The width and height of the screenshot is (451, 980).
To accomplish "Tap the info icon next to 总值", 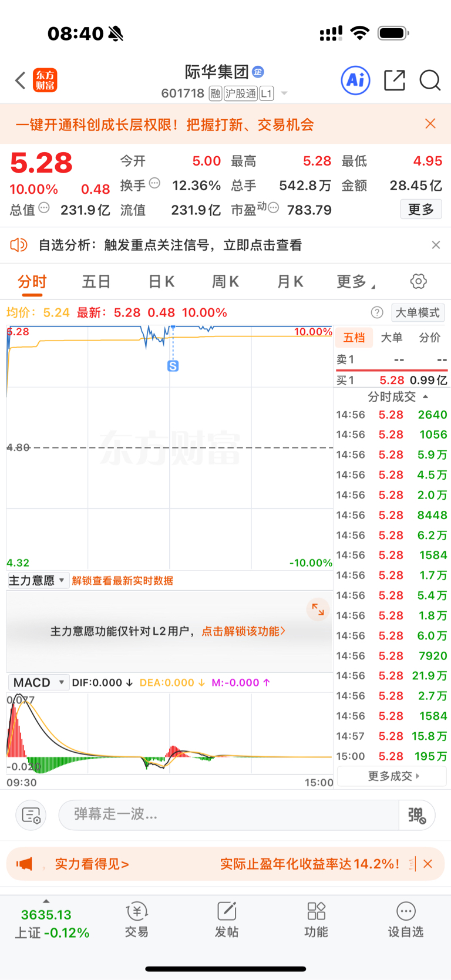I will (x=44, y=208).
